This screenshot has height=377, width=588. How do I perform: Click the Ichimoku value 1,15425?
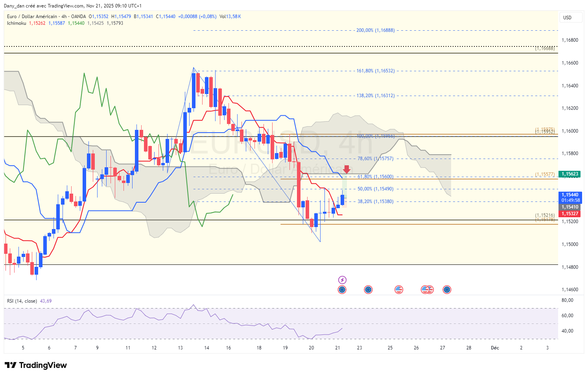pyautogui.click(x=96, y=23)
